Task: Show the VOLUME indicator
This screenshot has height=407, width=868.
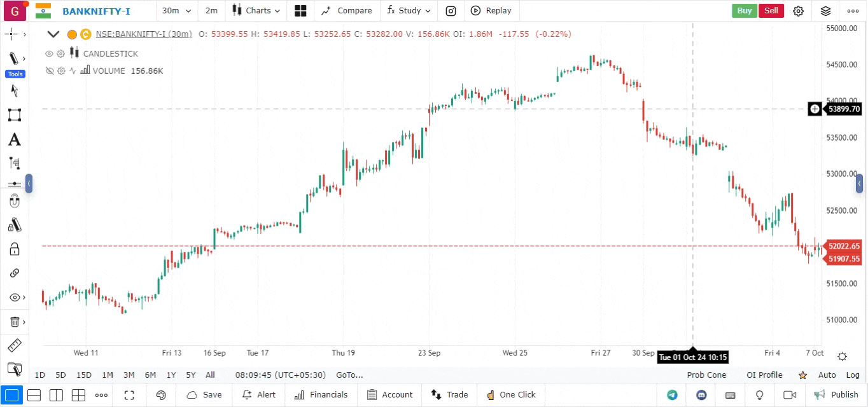Action: pyautogui.click(x=49, y=71)
